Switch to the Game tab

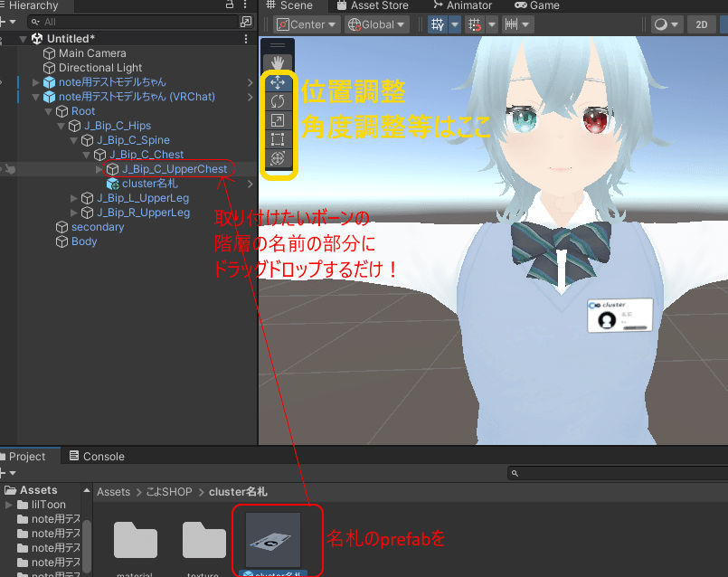coord(537,5)
